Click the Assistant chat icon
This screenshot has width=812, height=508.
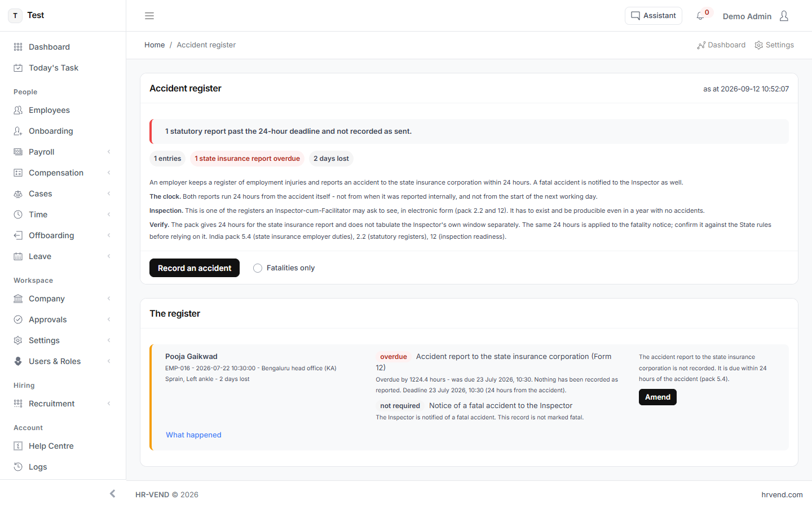tap(636, 16)
